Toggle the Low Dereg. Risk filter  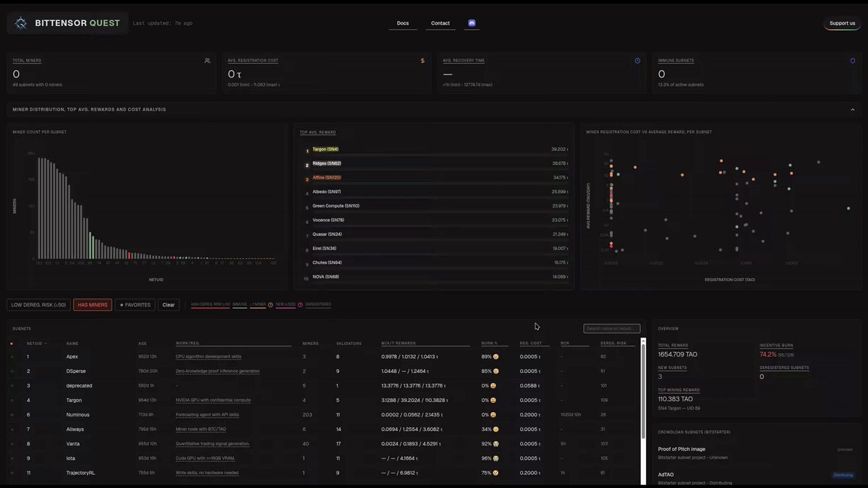[x=38, y=304]
